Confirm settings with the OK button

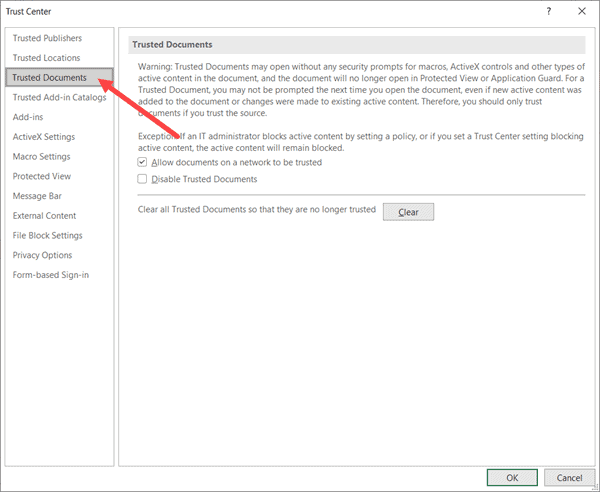click(x=511, y=478)
